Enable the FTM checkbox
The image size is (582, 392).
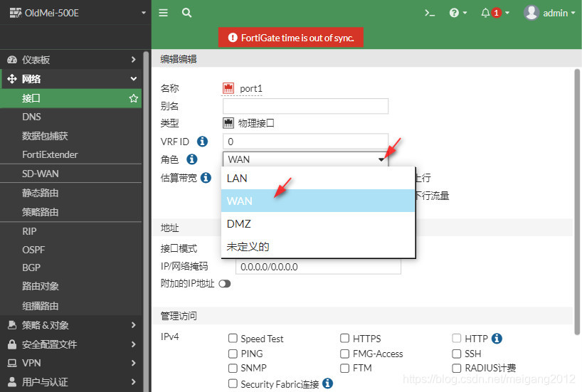pos(344,368)
